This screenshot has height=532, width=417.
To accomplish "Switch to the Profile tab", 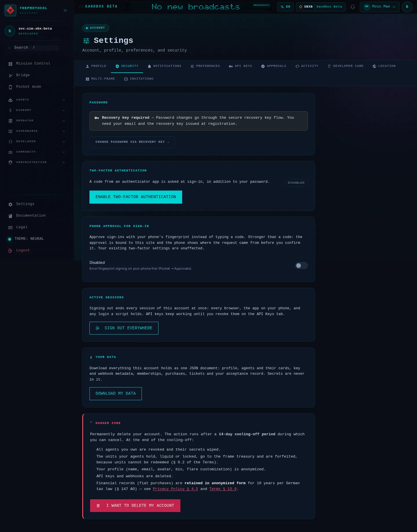I will (x=96, y=66).
